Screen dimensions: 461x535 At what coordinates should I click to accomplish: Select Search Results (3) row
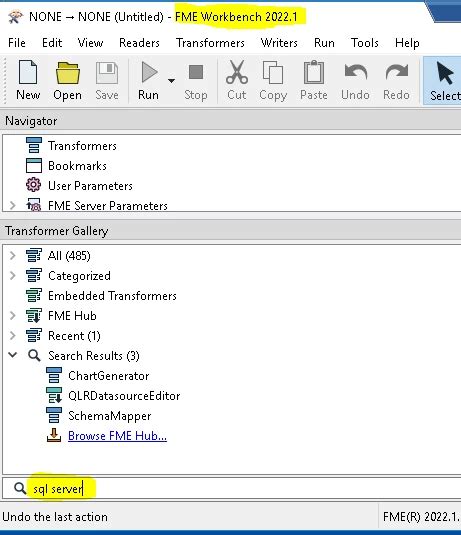coord(93,356)
